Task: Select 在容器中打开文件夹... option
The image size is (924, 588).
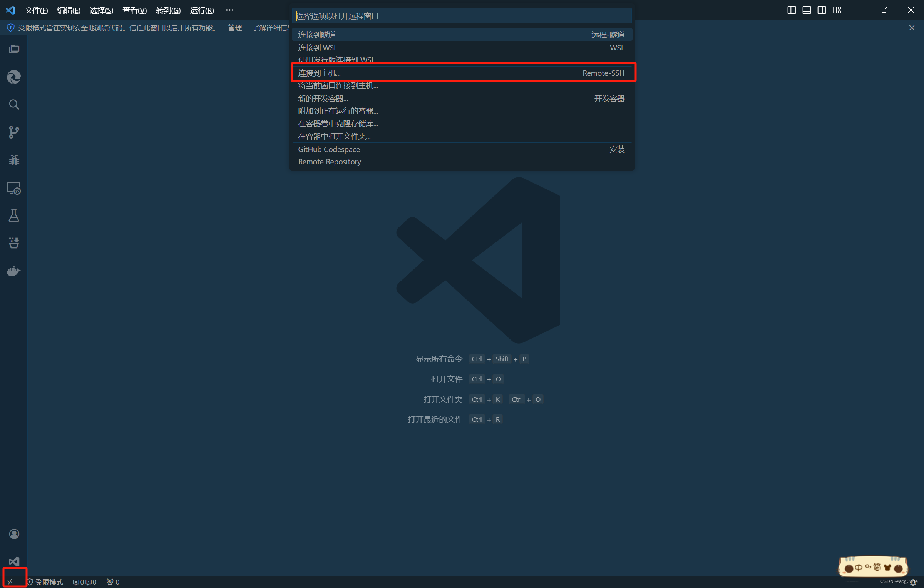Action: [x=462, y=136]
